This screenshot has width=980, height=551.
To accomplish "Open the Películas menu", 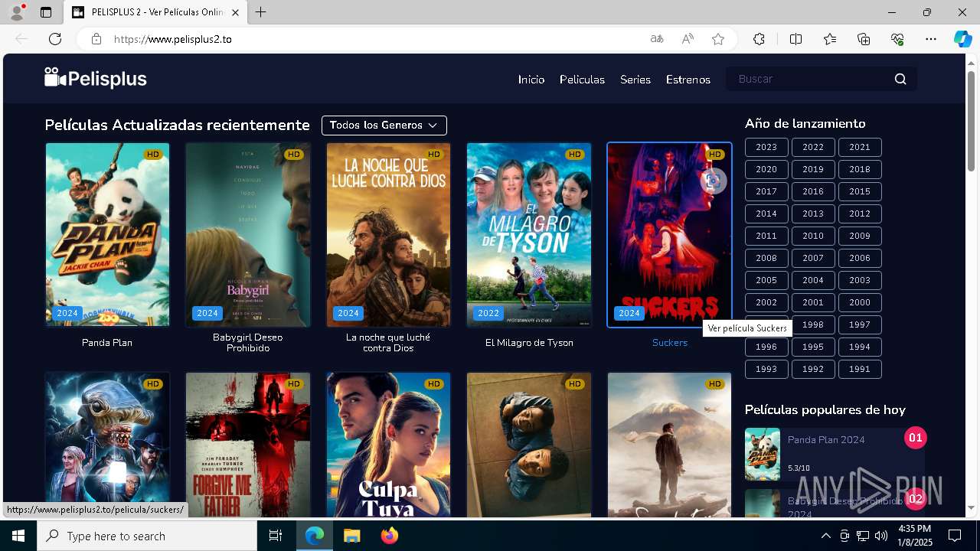I will coord(582,80).
